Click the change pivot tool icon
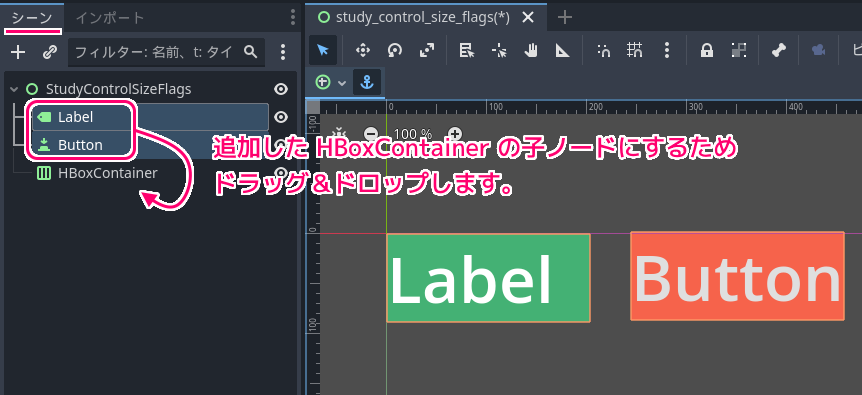This screenshot has height=395, width=862. click(x=499, y=51)
